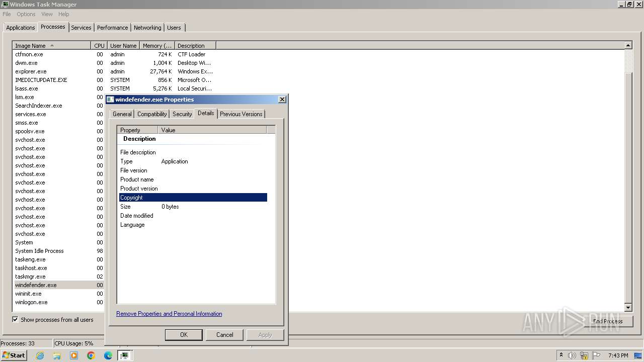
Task: Sort by Memory column header
Action: (x=157, y=46)
